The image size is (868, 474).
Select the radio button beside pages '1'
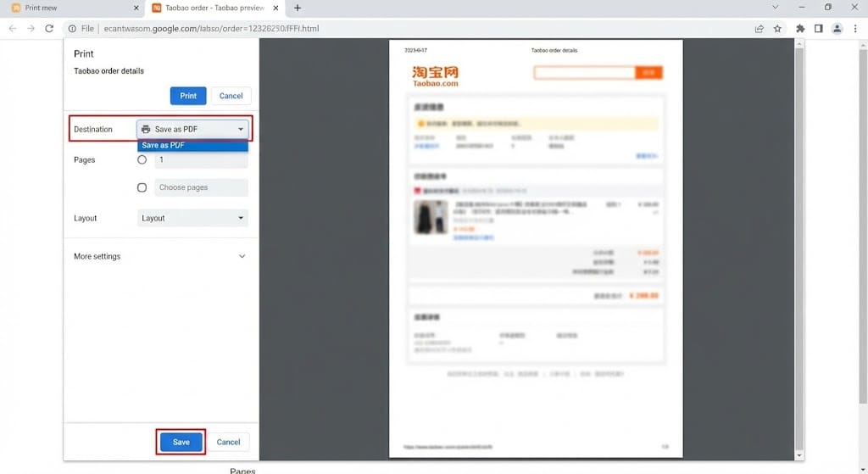click(142, 159)
